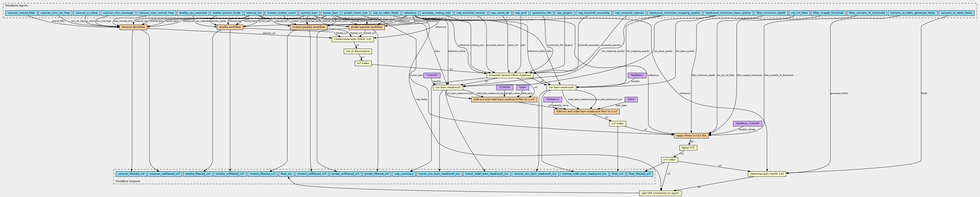Select the final_filtered_vcf output node
This screenshot has height=197, width=980.
(640, 174)
